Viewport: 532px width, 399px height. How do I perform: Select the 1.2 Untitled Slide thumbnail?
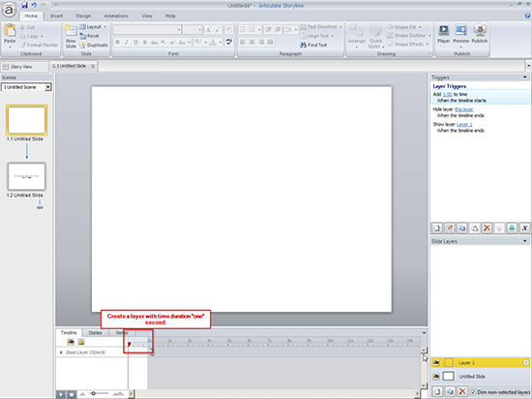coord(26,176)
